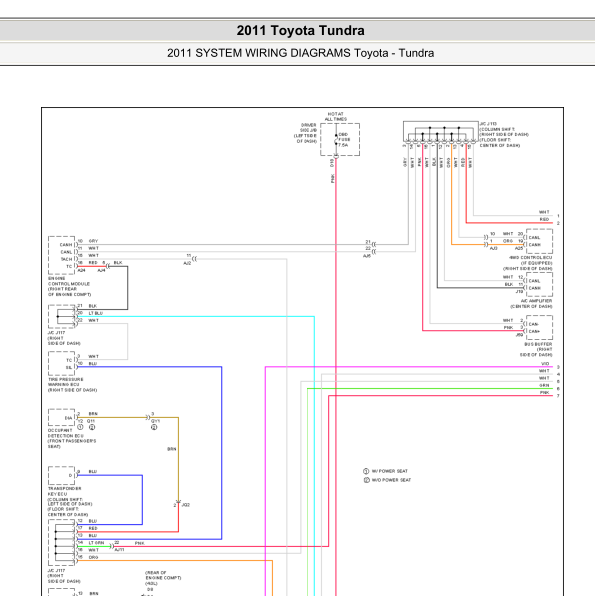The image size is (595, 596).
Task: Click the "Q11" connector label
Action: click(x=91, y=421)
